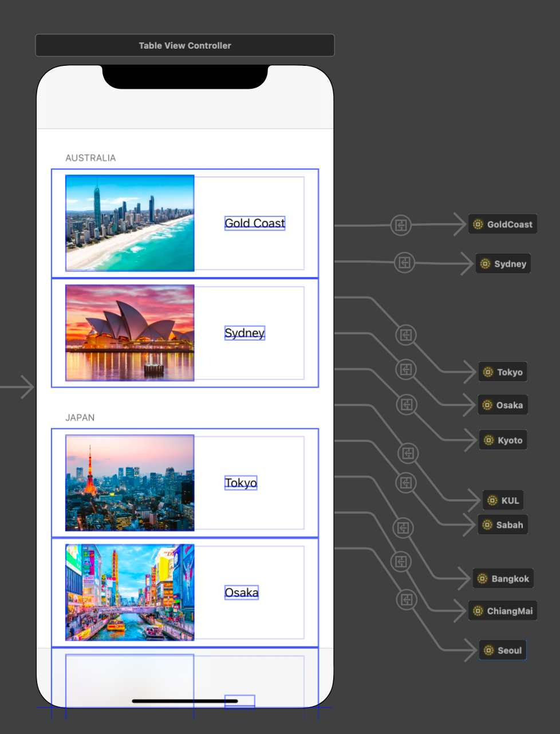The height and width of the screenshot is (734, 560).
Task: Select the Bangkok scene icon
Action: click(x=503, y=578)
